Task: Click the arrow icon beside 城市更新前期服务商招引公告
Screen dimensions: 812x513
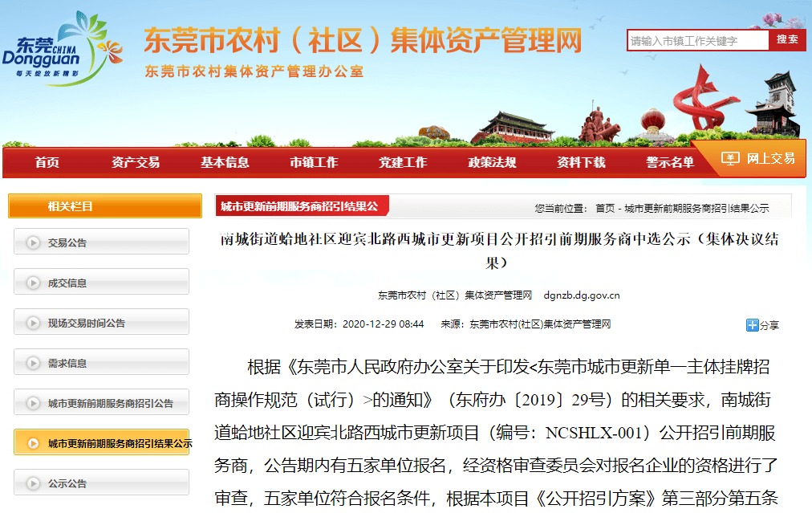Action: 33,403
